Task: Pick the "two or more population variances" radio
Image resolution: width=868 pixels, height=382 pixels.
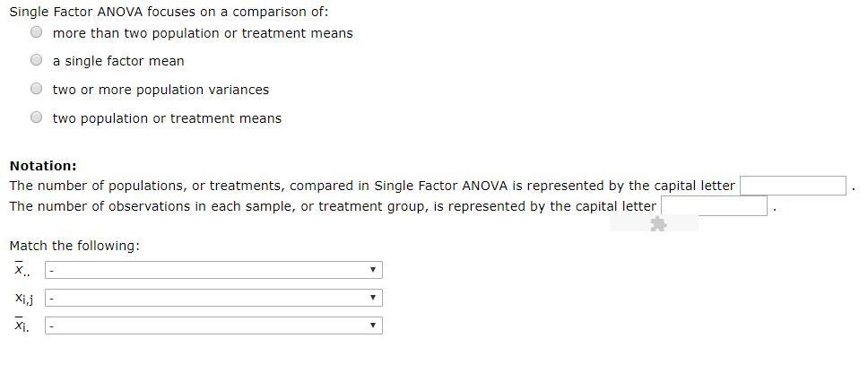Action: (x=36, y=89)
